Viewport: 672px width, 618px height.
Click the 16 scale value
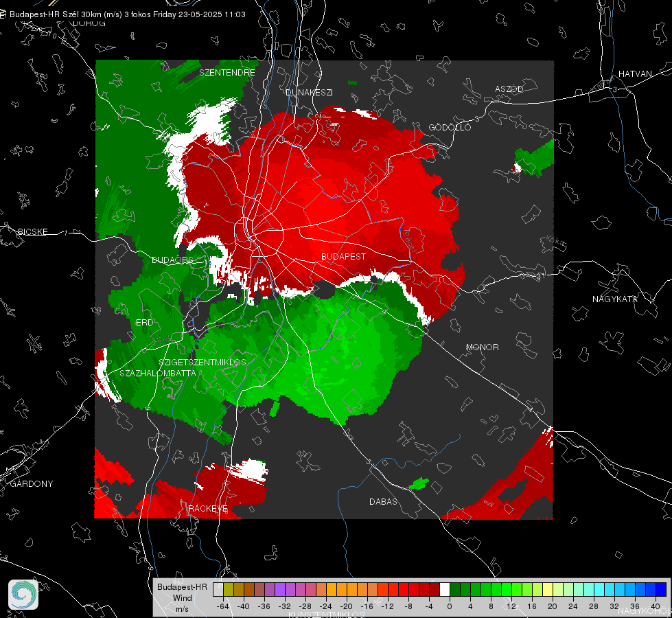pos(532,606)
